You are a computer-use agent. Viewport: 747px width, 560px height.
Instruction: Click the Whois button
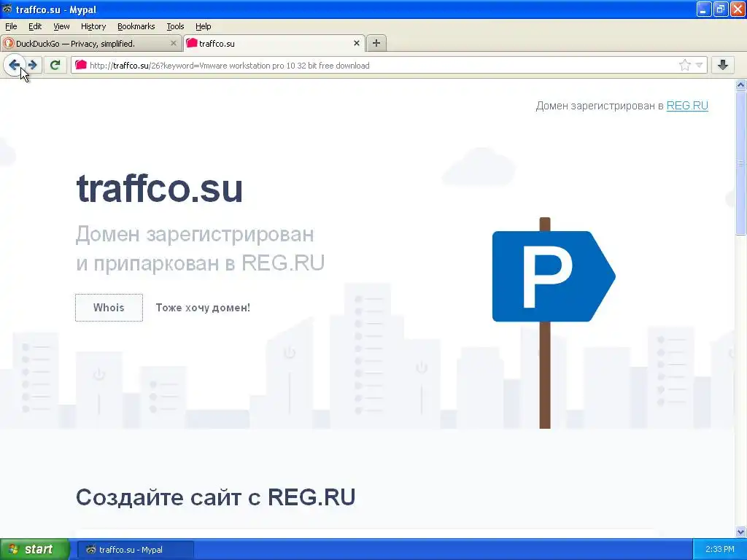(109, 308)
